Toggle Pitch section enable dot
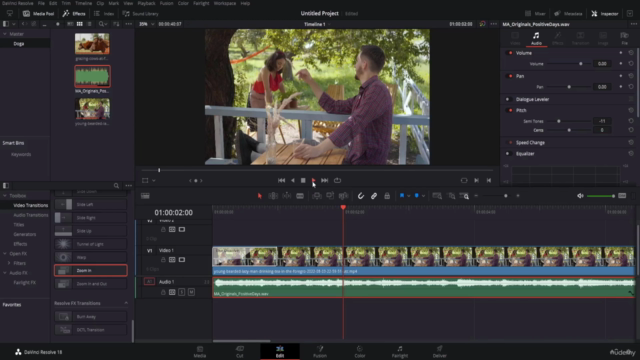Image resolution: width=640 pixels, height=360 pixels. click(510, 110)
